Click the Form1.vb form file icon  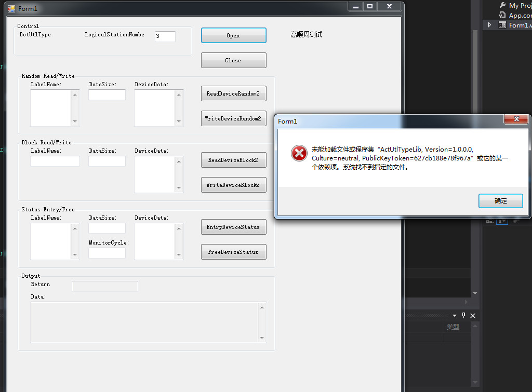[x=502, y=25]
